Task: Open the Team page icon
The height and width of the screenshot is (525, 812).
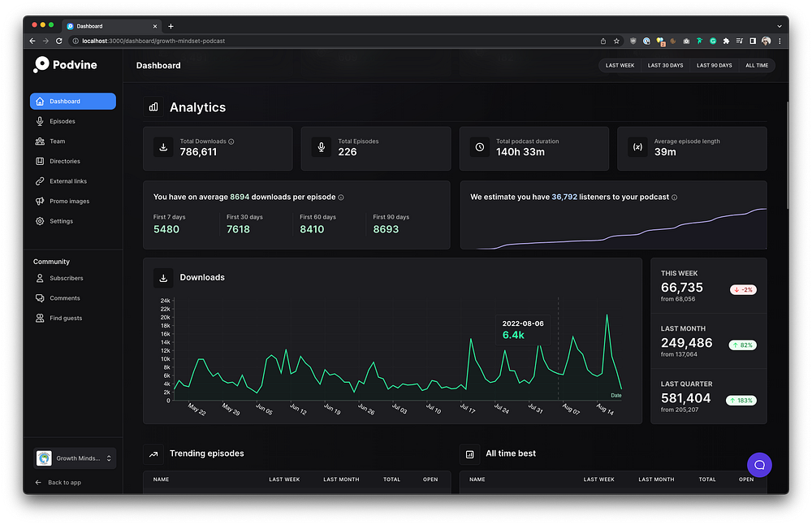Action: point(41,141)
